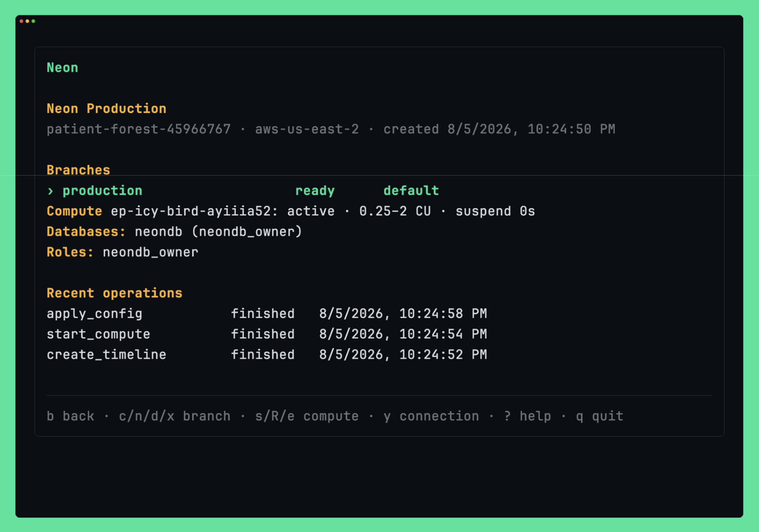Click the green Neon title
Image resolution: width=759 pixels, height=532 pixels.
point(62,68)
